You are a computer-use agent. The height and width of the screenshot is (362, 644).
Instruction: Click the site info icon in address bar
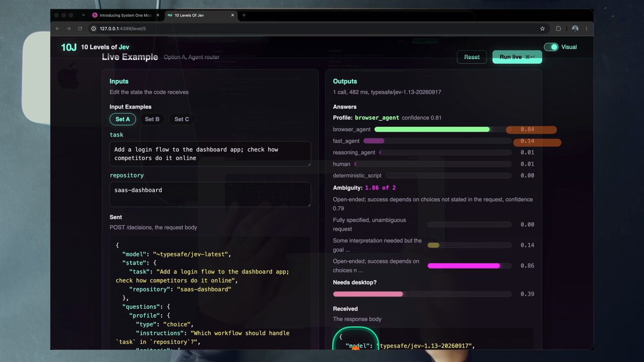(x=94, y=29)
